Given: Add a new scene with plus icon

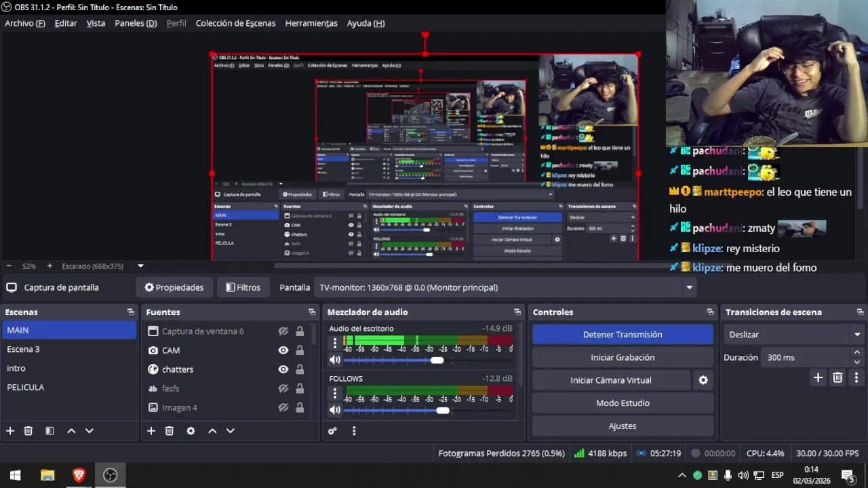Looking at the screenshot, I should (x=10, y=431).
